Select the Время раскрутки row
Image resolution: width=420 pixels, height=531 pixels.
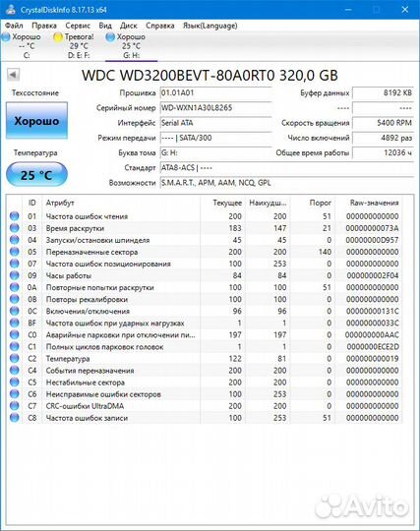pyautogui.click(x=206, y=228)
